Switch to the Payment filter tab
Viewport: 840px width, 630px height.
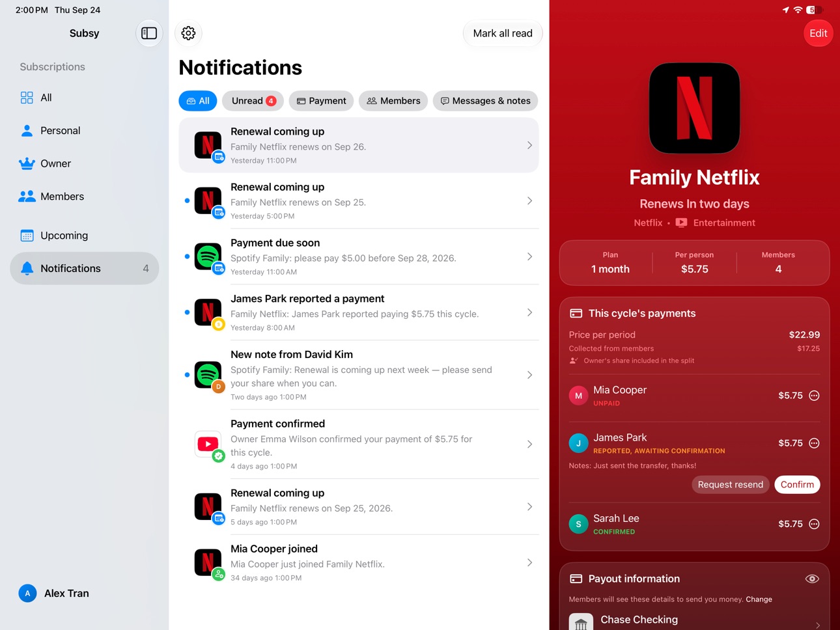coord(321,101)
